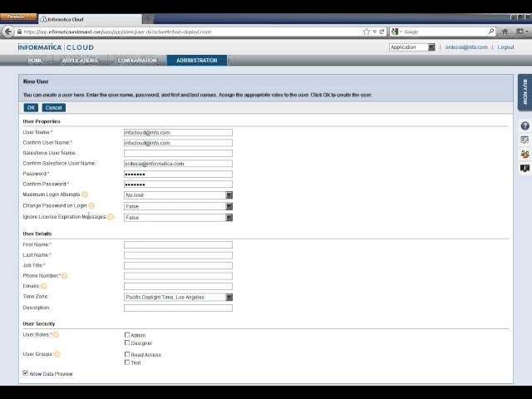Click the User Name input field
This screenshot has height=399, width=532.
point(178,133)
